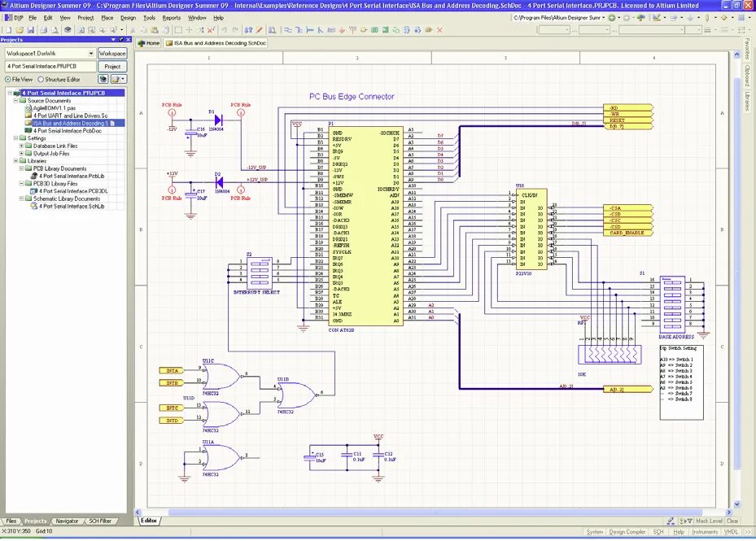This screenshot has height=541, width=756.
Task: Click the Print Preview toolbar icon
Action: tap(55, 30)
